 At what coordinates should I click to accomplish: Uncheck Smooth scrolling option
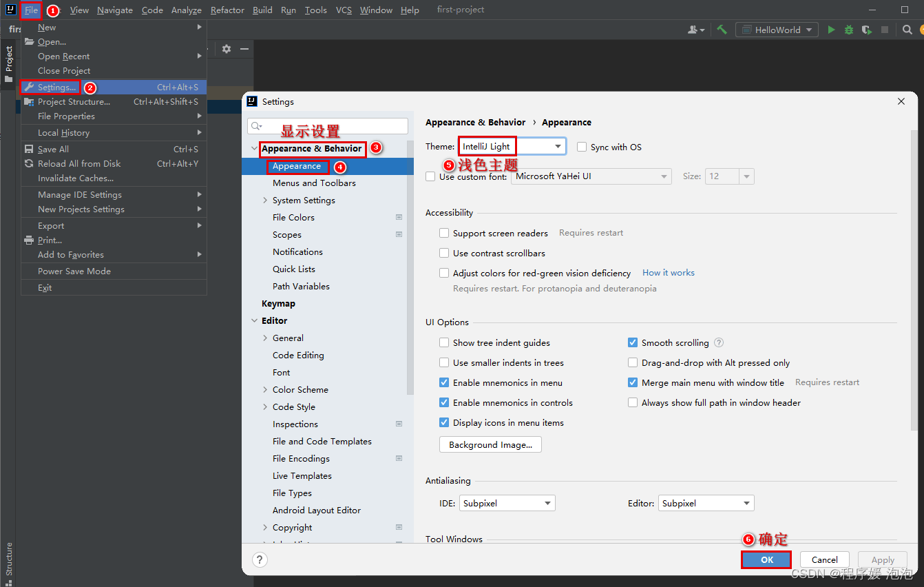[633, 342]
